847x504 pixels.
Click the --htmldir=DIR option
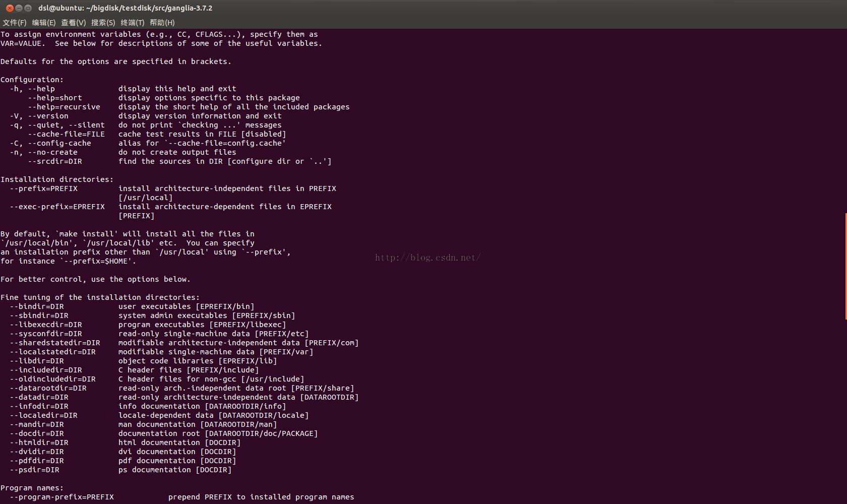(39, 443)
